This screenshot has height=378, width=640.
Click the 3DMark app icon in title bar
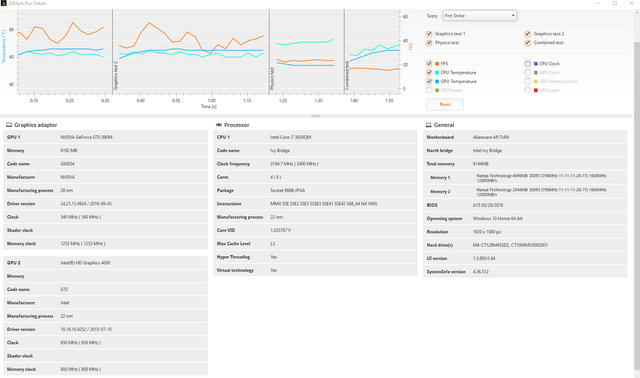pos(4,3)
